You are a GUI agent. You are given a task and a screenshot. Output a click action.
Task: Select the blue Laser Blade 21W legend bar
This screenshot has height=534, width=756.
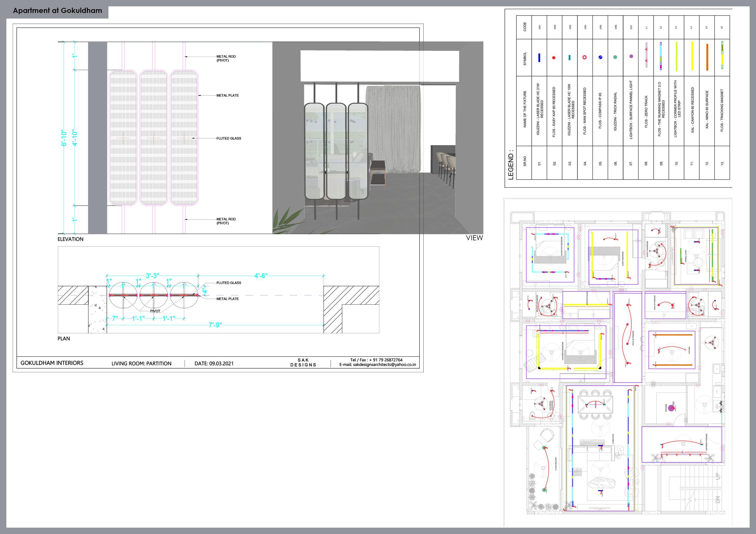click(539, 57)
